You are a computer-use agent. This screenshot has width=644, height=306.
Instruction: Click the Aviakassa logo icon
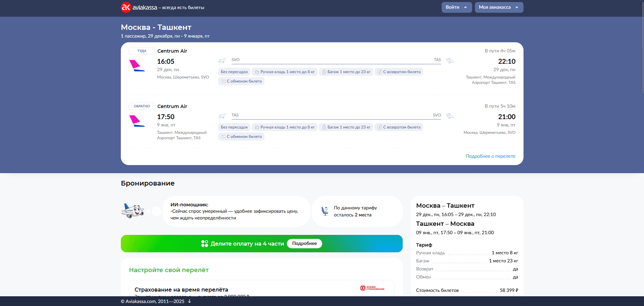pyautogui.click(x=126, y=7)
